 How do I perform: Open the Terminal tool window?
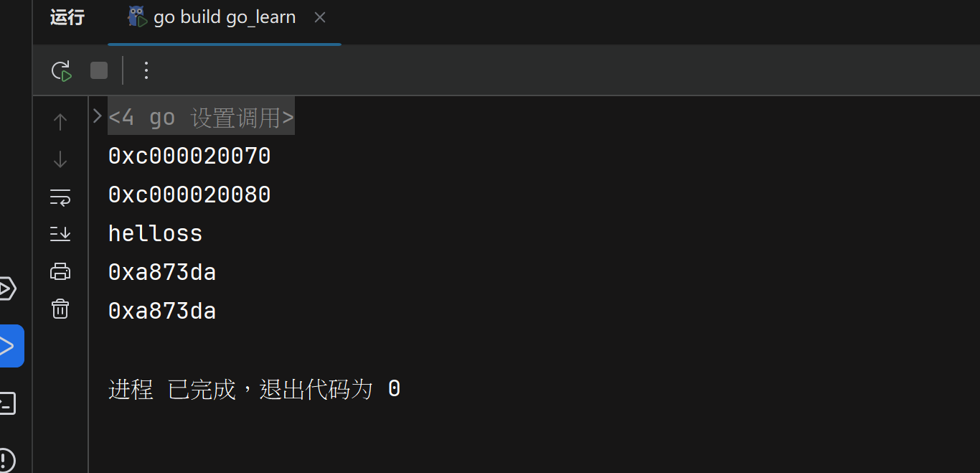coord(6,403)
